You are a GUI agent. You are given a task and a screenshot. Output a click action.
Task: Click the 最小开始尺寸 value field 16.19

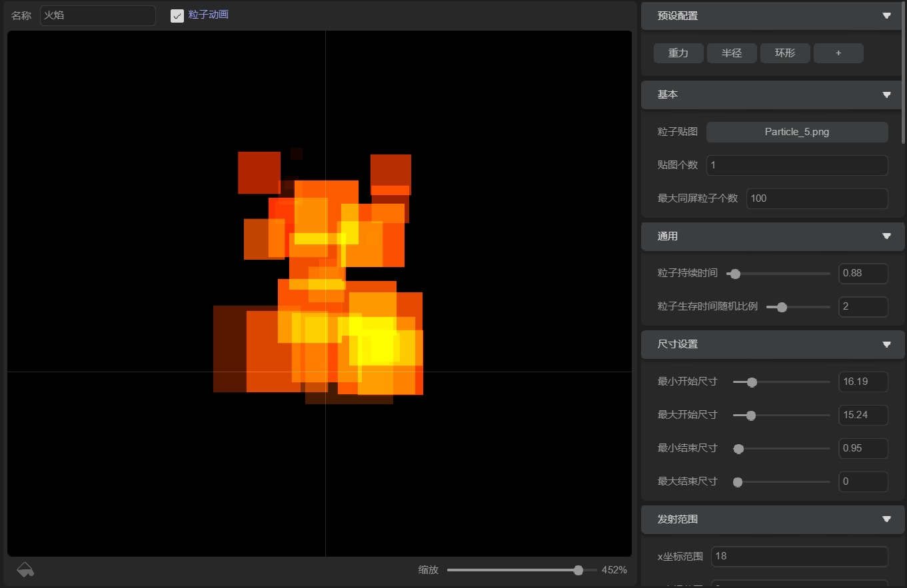[863, 382]
